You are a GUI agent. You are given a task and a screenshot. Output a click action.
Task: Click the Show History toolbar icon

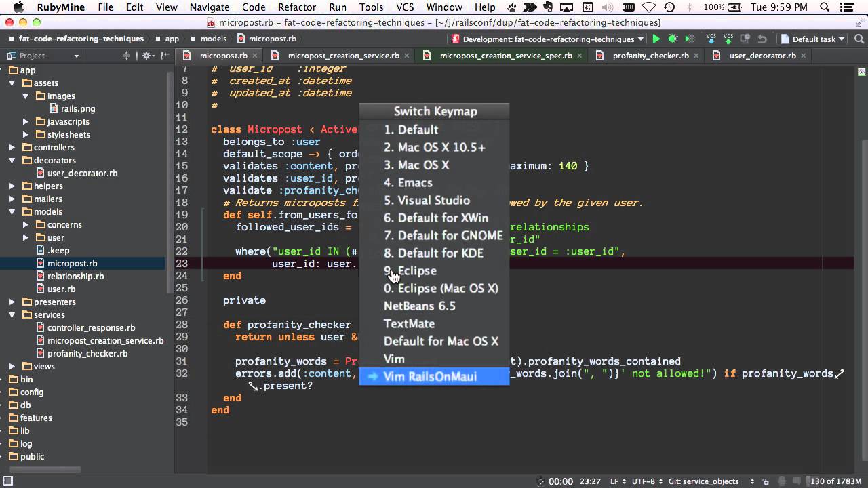pyautogui.click(x=746, y=39)
